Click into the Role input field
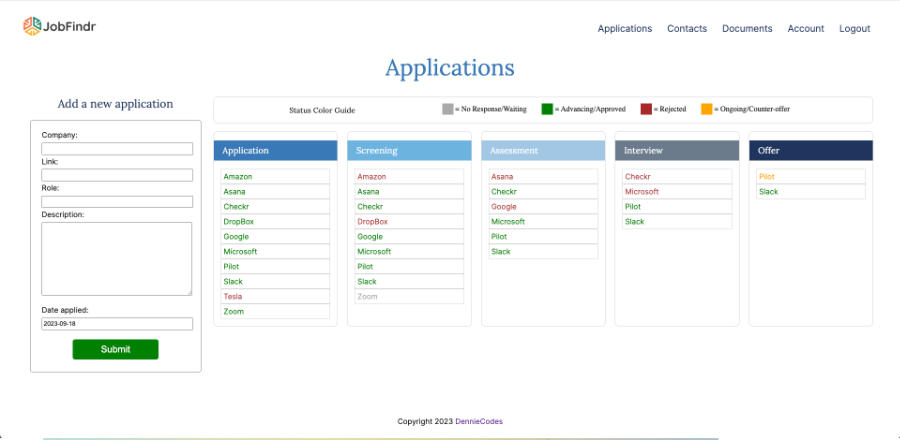The image size is (900, 440). coord(117,202)
